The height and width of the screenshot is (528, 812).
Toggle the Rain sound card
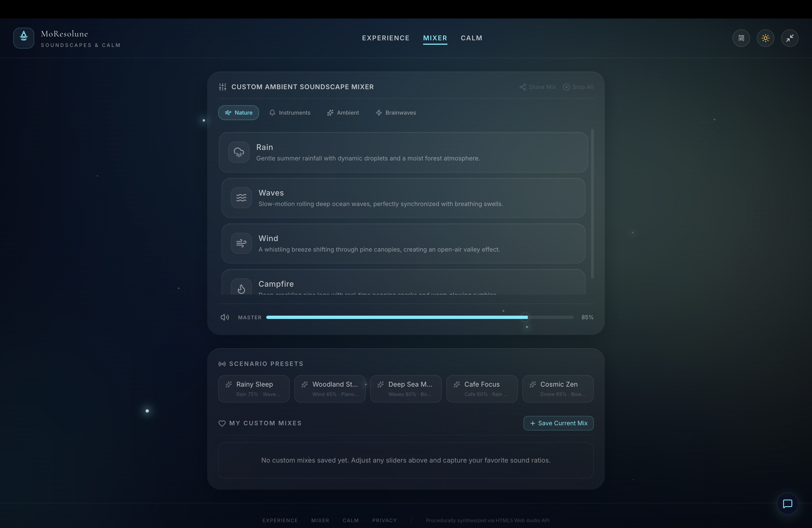click(403, 152)
